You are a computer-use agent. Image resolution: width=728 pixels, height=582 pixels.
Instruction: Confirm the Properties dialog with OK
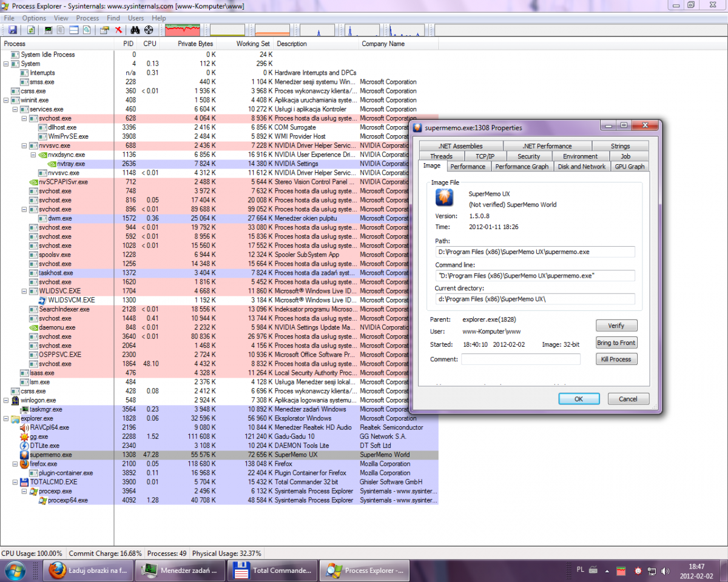pos(579,399)
